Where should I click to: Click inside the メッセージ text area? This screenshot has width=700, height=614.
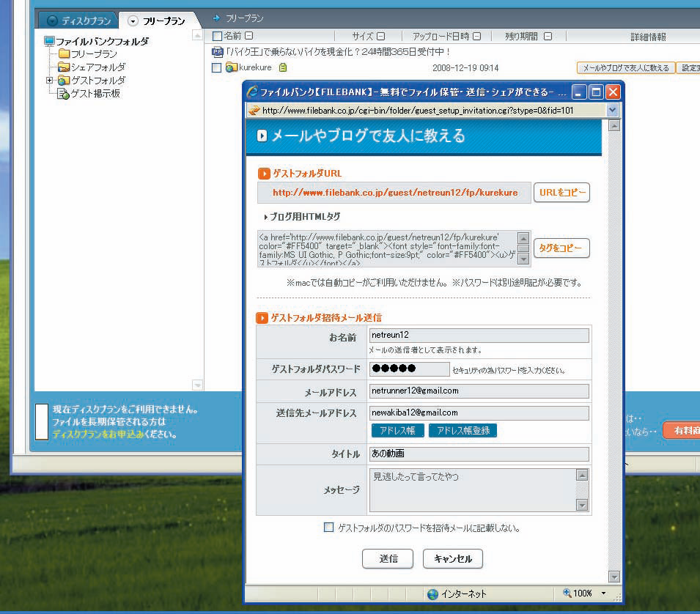point(473,490)
